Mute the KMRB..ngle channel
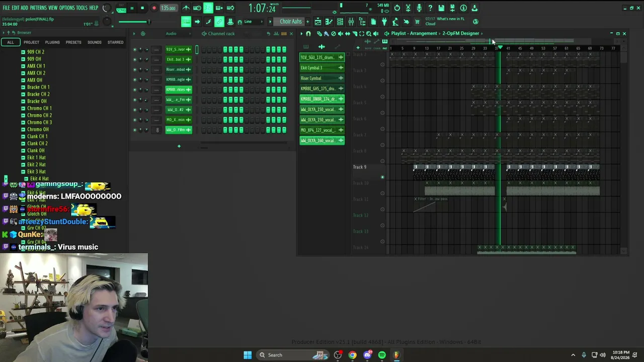Image resolution: width=644 pixels, height=362 pixels. pyautogui.click(x=134, y=79)
